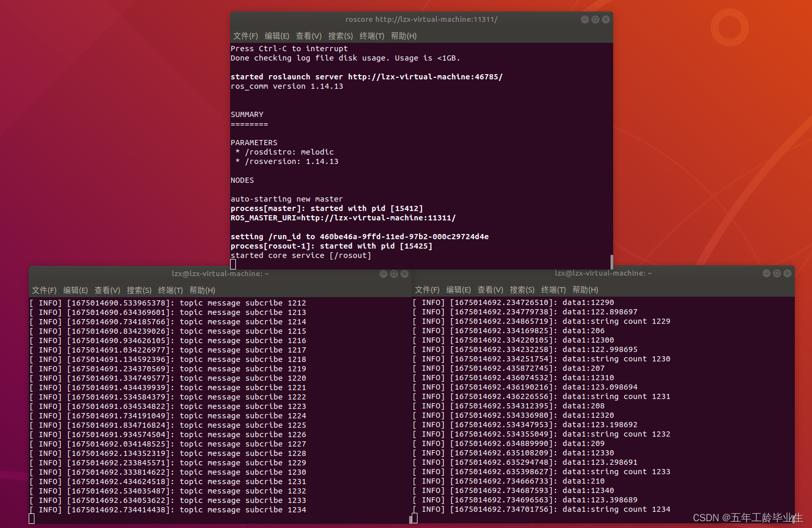
Task: Open 文件(F) menu in right data1 terminal
Action: click(x=427, y=290)
